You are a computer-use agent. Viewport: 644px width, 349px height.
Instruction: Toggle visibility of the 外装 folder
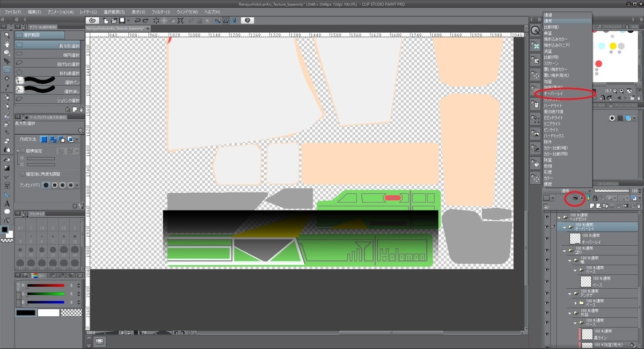tap(547, 312)
